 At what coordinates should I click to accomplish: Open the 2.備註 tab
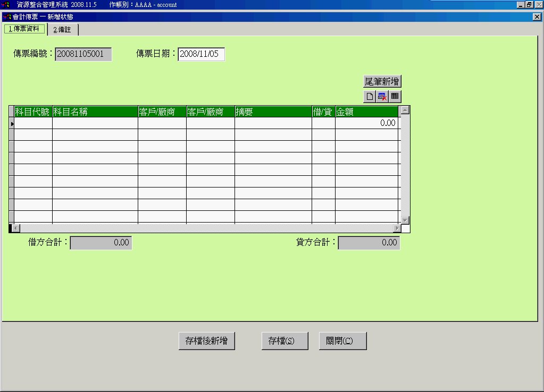pos(62,30)
